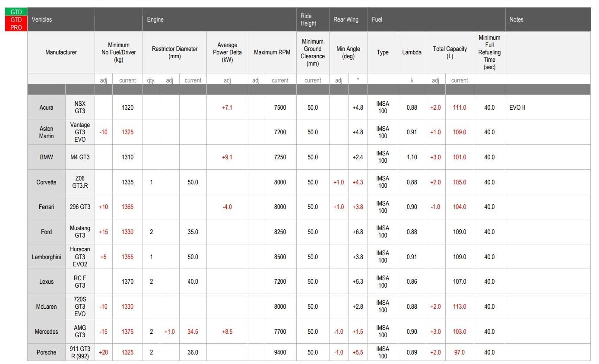The width and height of the screenshot is (599, 364).
Task: Click the red GTD PRO class label
Action: (16, 23)
